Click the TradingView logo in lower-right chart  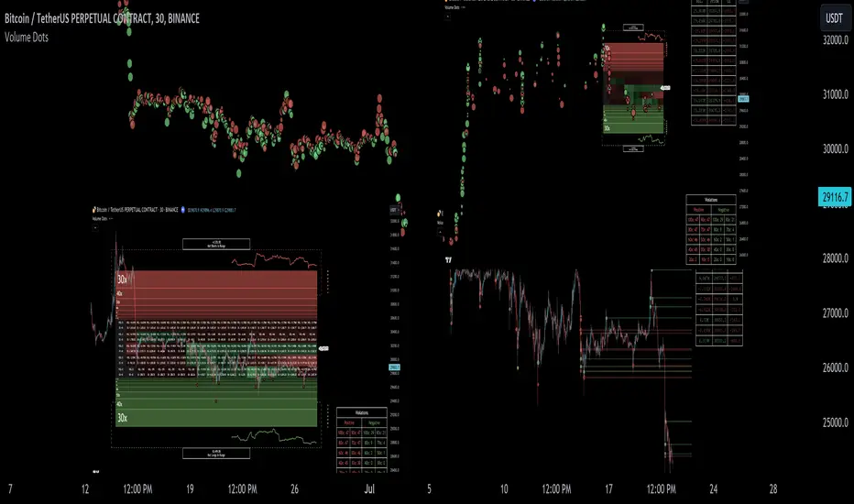449,259
